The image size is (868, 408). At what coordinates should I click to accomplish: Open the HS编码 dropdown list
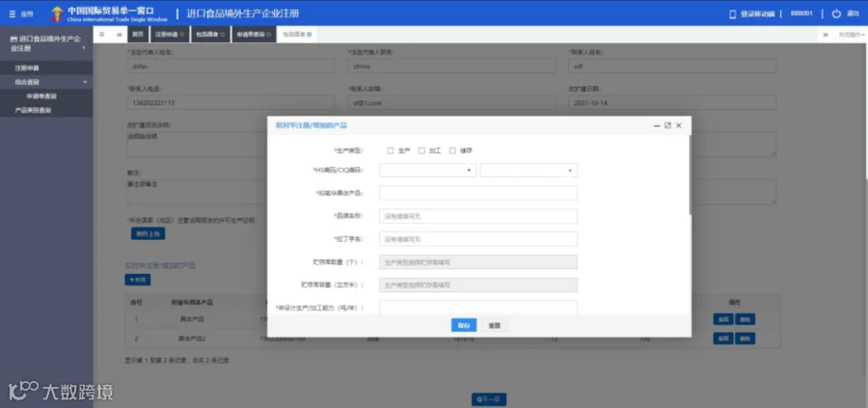tap(427, 171)
